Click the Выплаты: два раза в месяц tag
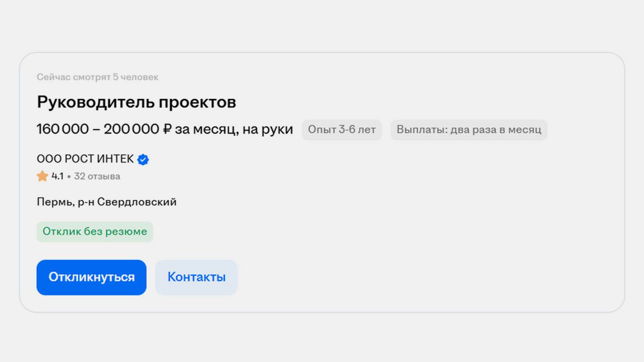 click(x=468, y=130)
